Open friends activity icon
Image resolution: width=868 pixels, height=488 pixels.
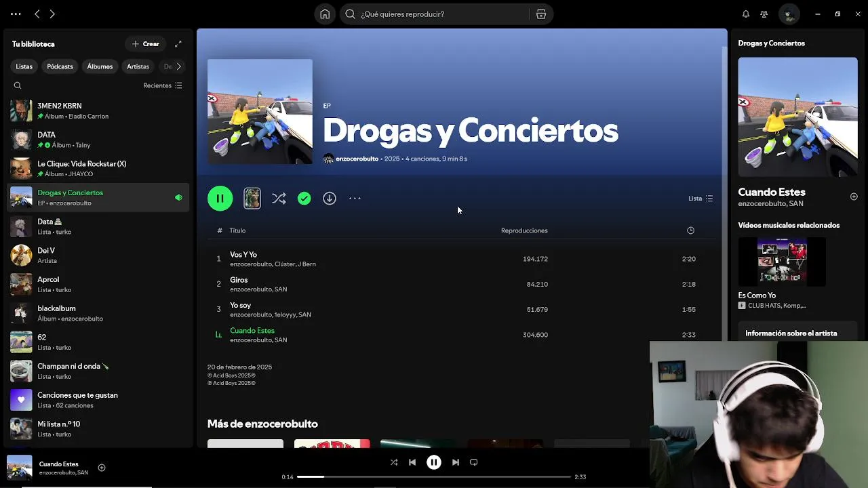tap(764, 14)
